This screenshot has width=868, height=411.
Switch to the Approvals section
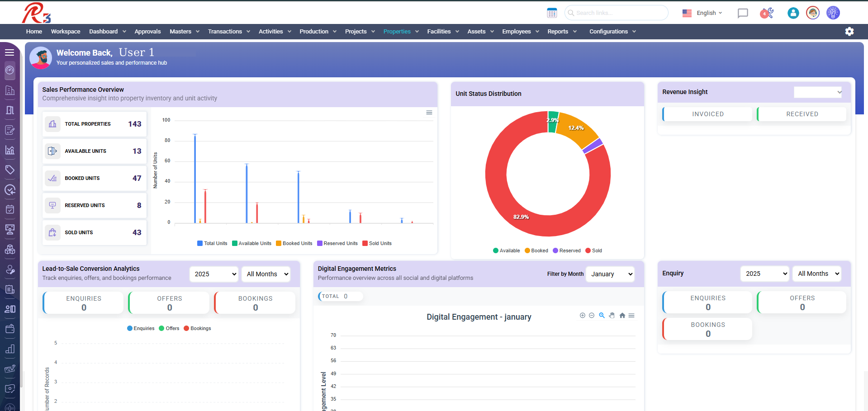pos(147,31)
